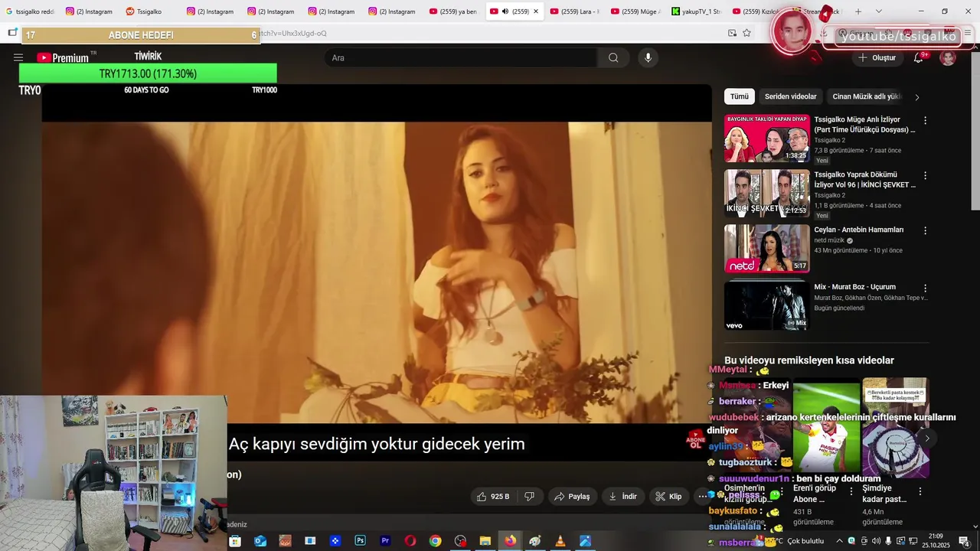
Task: Open the Tsigalko 2 channel link on Müge video
Action: pos(830,140)
